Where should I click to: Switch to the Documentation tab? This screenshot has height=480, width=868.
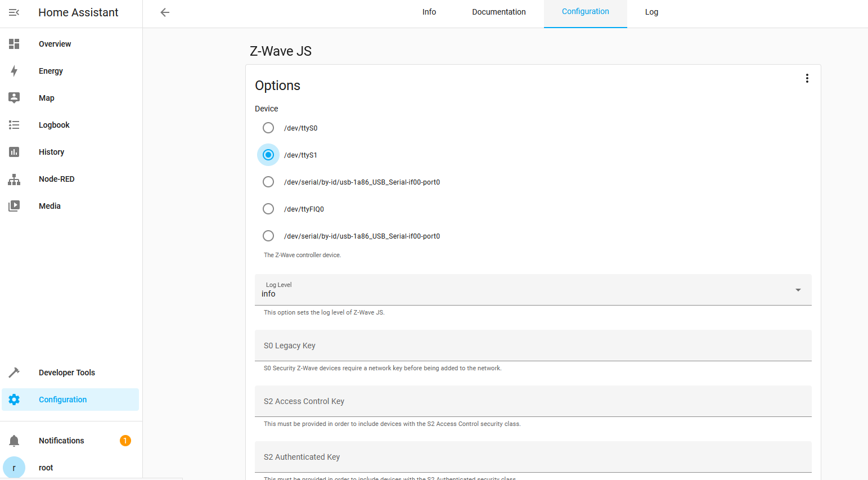[499, 12]
